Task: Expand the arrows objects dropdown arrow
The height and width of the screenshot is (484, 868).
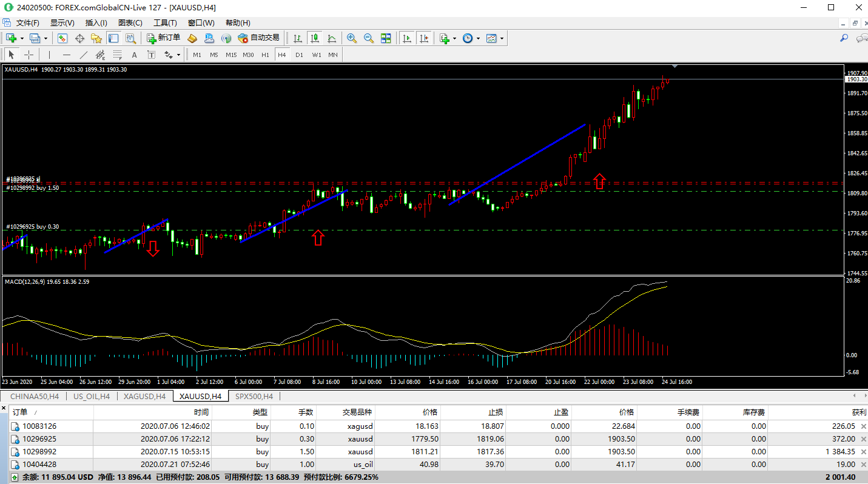Action: [x=179, y=55]
